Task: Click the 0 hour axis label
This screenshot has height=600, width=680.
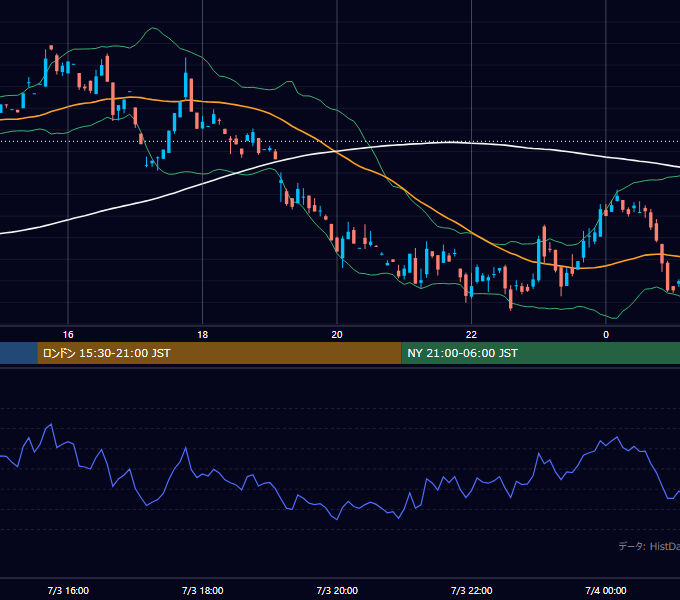Action: click(606, 335)
